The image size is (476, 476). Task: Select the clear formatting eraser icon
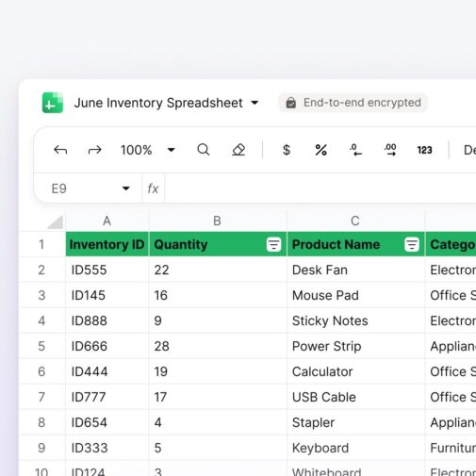238,150
